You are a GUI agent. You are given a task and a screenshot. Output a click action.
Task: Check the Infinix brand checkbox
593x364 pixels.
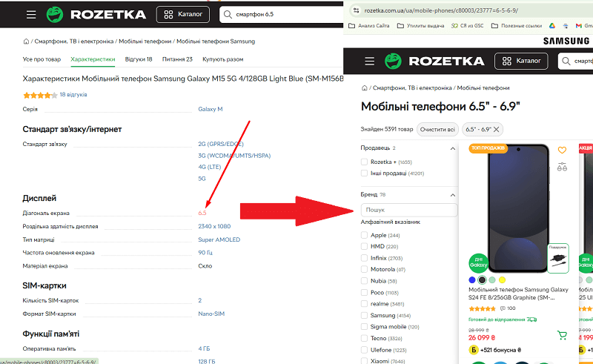(364, 258)
